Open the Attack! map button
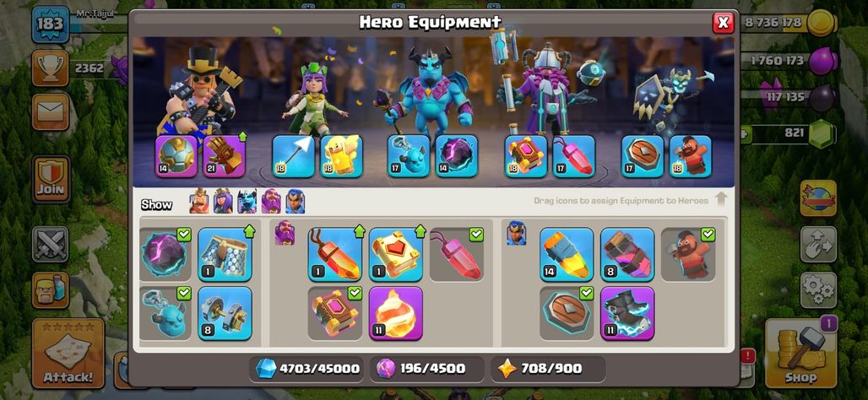Screen dimensions: 868x400 pyautogui.click(x=68, y=354)
